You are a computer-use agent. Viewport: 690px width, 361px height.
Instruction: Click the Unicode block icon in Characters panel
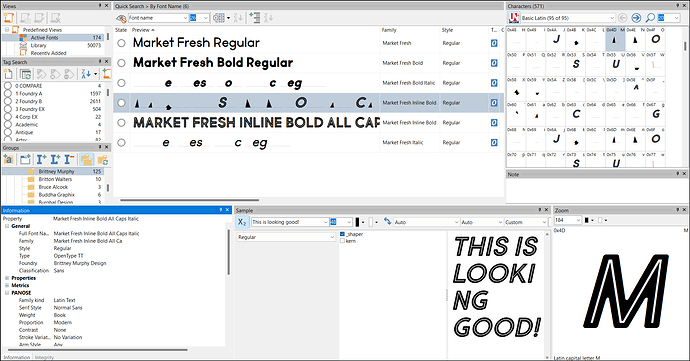tap(514, 18)
